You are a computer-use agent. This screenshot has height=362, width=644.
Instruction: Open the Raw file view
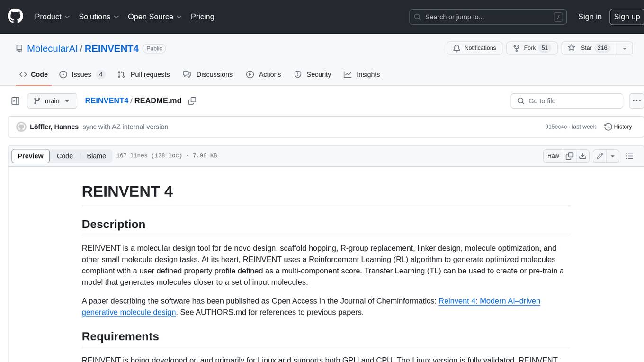click(x=553, y=156)
